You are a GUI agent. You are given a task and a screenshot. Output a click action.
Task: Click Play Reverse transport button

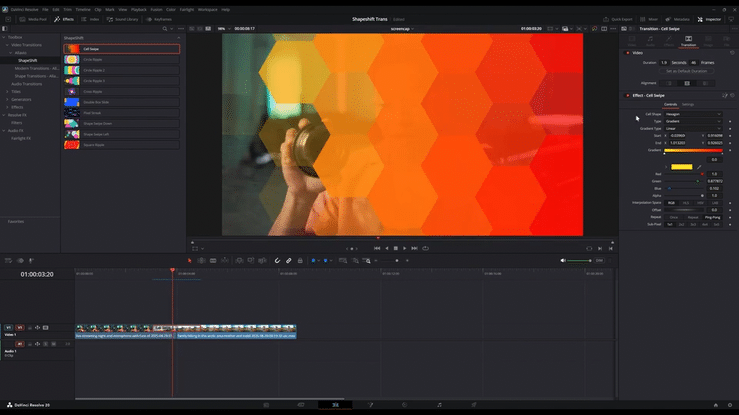coord(387,248)
